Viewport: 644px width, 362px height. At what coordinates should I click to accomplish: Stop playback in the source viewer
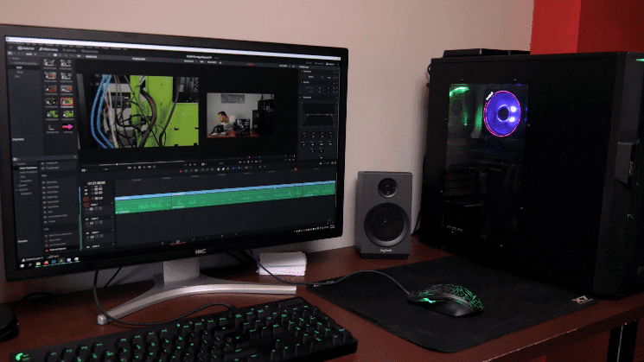139,167
